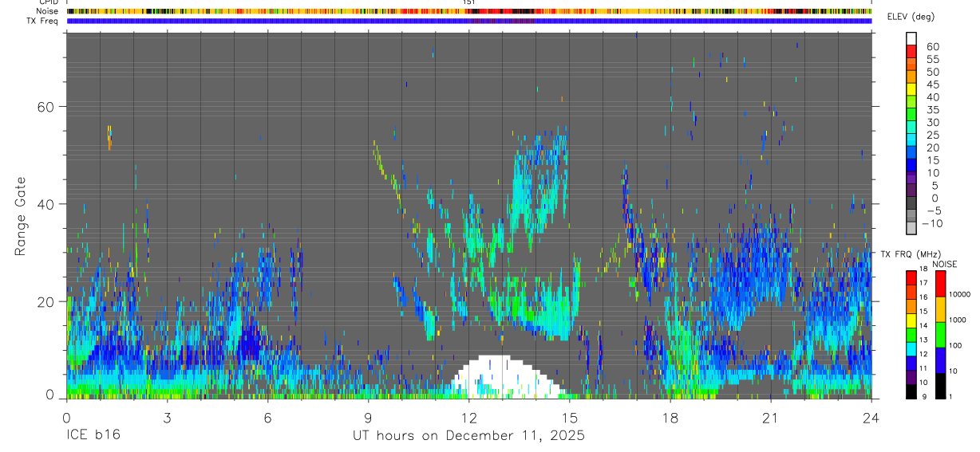Pick the light gray bottom segment of the ELEV bar
Image resolution: width=980 pixels, height=452 pixels.
pos(911,228)
